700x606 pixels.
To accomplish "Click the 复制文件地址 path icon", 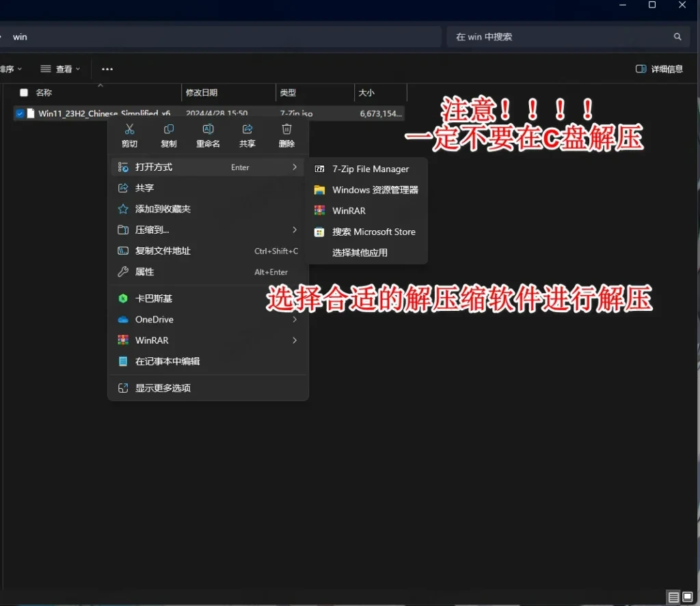I will pyautogui.click(x=123, y=251).
